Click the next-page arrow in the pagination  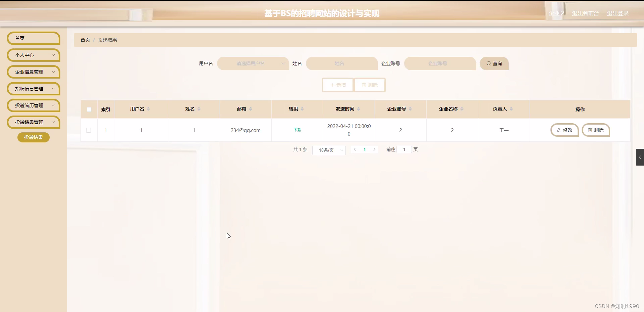(x=375, y=149)
